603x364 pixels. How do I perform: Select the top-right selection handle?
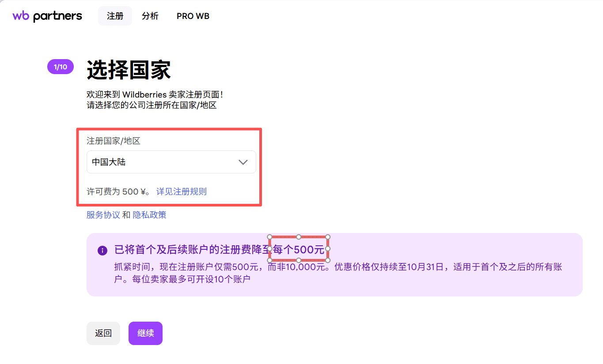pyautogui.click(x=328, y=237)
